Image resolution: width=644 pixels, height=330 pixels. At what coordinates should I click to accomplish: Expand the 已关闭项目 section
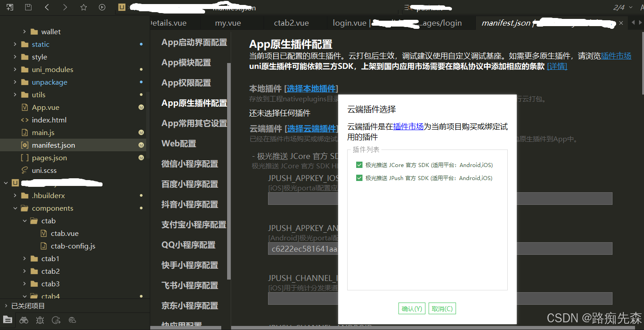point(27,305)
